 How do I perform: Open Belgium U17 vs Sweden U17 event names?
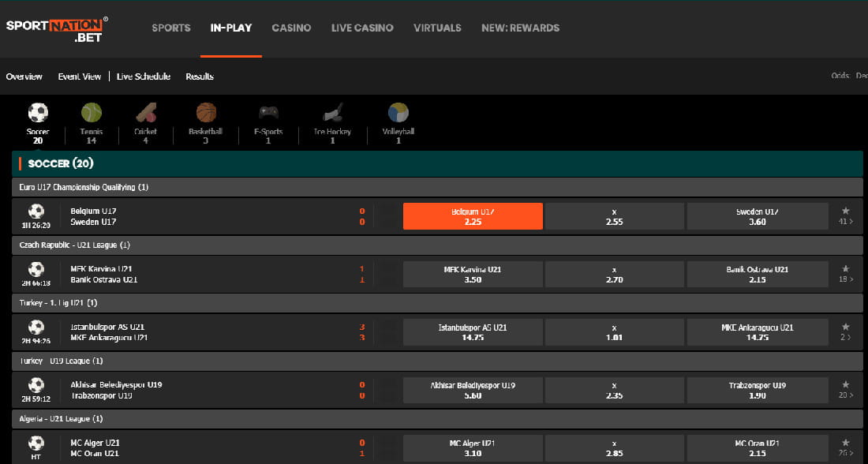93,216
